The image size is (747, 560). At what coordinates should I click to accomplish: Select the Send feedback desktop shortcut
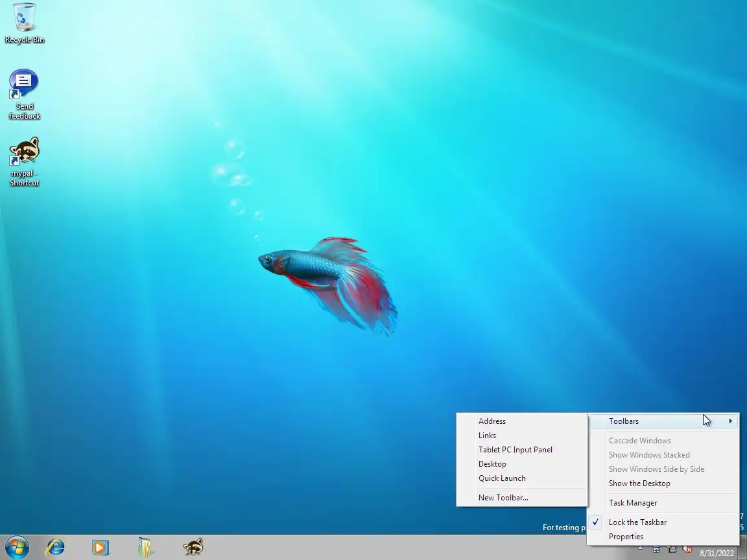point(24,94)
